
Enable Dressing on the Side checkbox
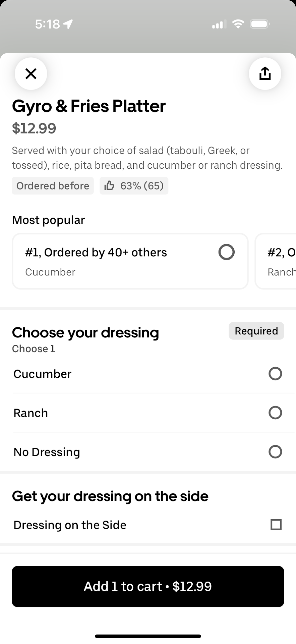pyautogui.click(x=276, y=525)
